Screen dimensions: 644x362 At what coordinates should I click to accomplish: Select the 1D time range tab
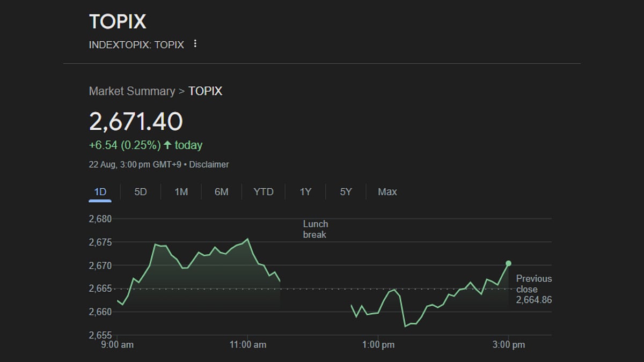(x=100, y=192)
